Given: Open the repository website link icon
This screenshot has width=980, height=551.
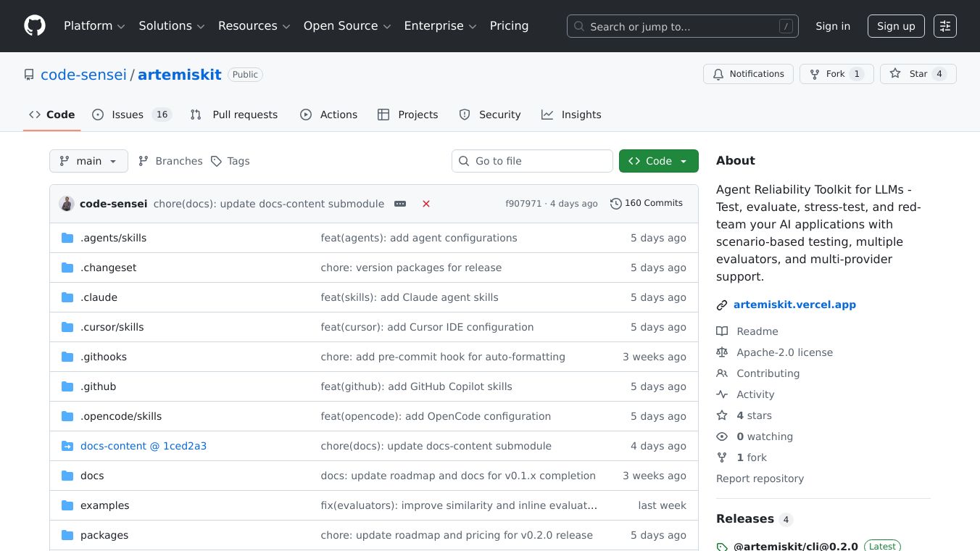Looking at the screenshot, I should point(722,304).
